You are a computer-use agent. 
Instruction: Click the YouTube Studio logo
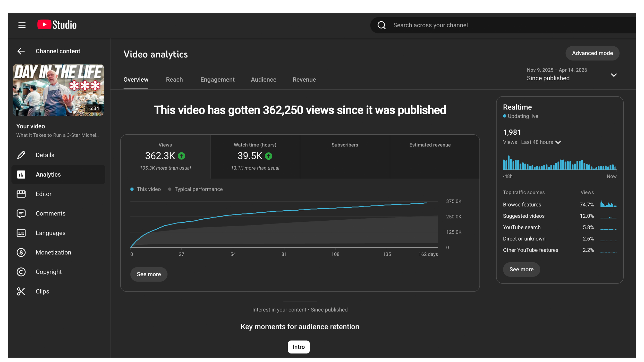[57, 25]
